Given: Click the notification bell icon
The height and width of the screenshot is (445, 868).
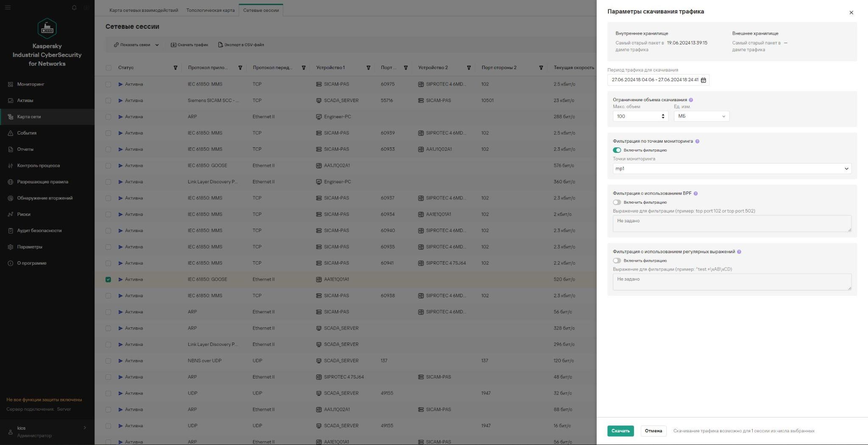Looking at the screenshot, I should pyautogui.click(x=74, y=8).
